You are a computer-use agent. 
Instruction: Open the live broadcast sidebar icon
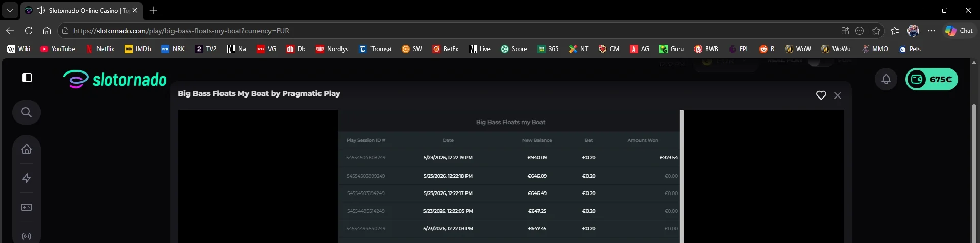[x=27, y=236]
